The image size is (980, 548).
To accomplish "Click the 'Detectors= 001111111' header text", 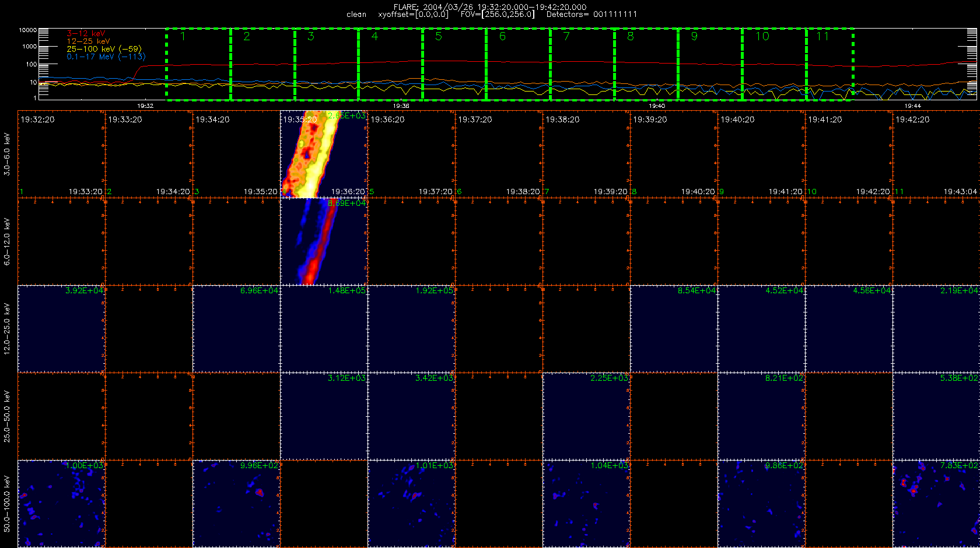I will pyautogui.click(x=591, y=14).
